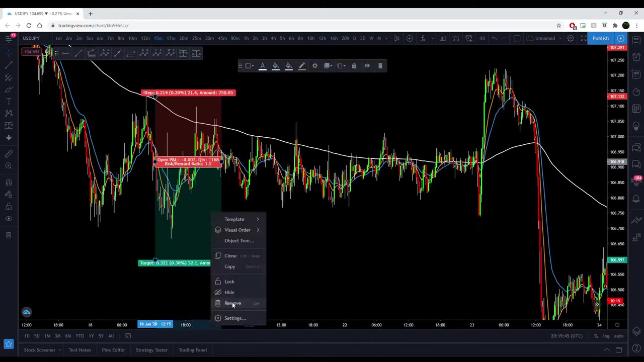Toggle magnet mode in left sidebar
This screenshot has width=644, height=362.
point(9,183)
